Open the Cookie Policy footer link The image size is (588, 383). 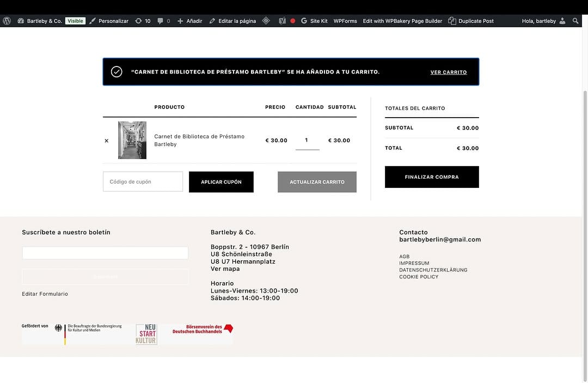click(x=419, y=277)
